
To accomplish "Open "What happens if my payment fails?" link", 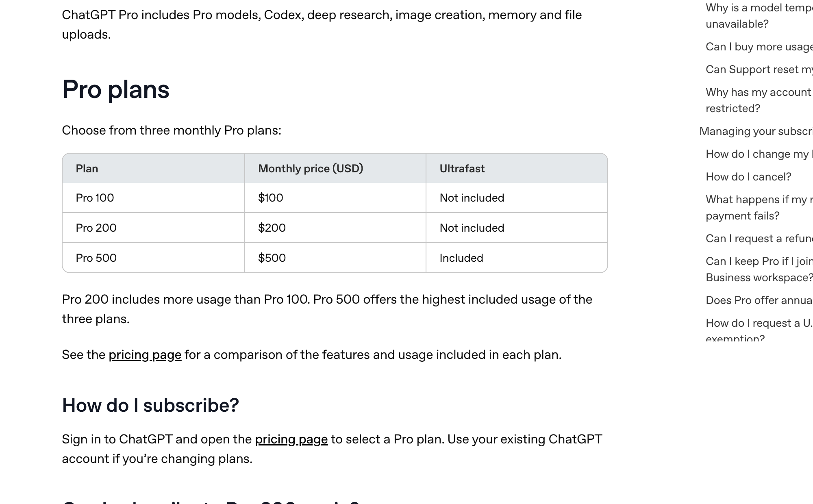I will pos(759,208).
